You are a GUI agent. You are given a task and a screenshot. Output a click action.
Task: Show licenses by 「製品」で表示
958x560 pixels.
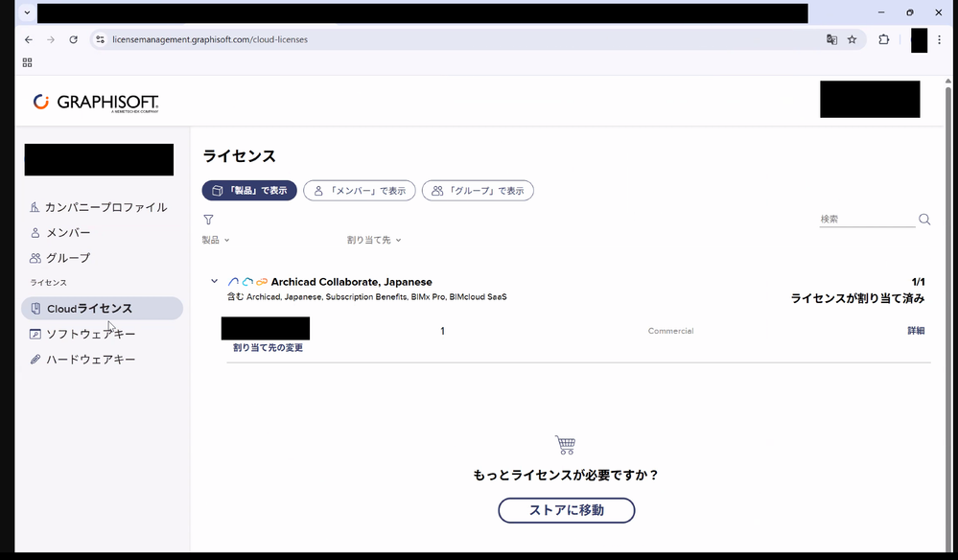pos(249,191)
